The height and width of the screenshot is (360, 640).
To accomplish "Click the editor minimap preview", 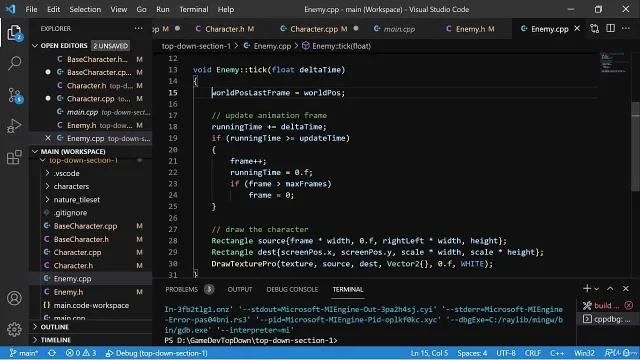I will point(613,63).
